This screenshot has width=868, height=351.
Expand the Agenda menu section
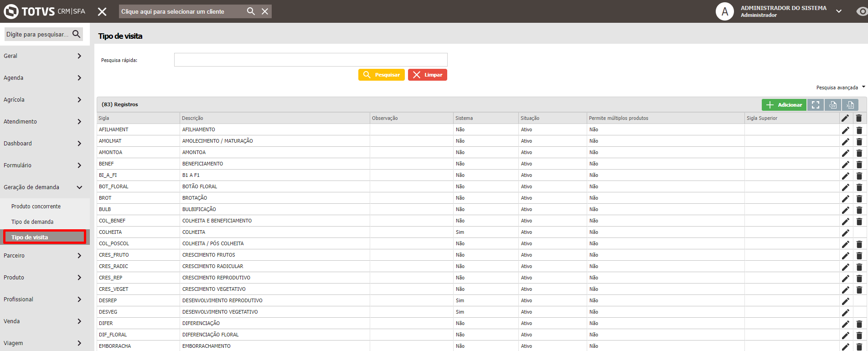point(45,78)
